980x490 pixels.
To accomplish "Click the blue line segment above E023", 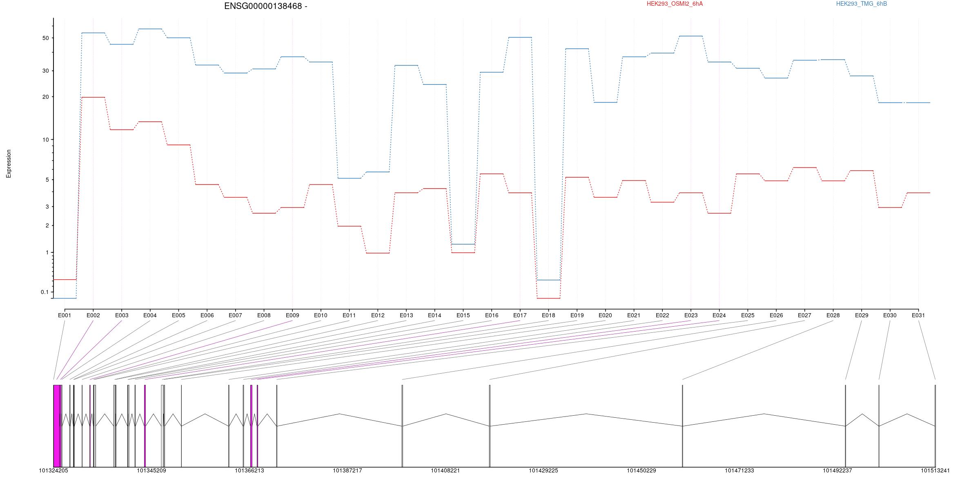I will [691, 36].
